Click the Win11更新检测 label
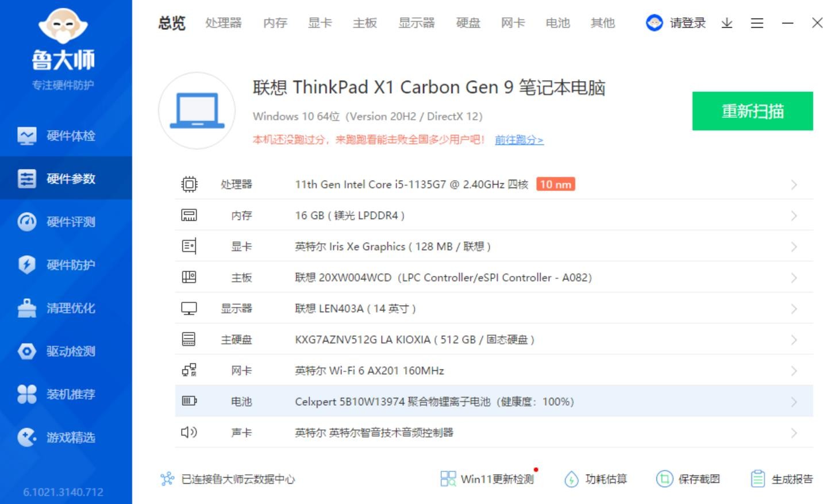Image resolution: width=831 pixels, height=504 pixels. 498,479
